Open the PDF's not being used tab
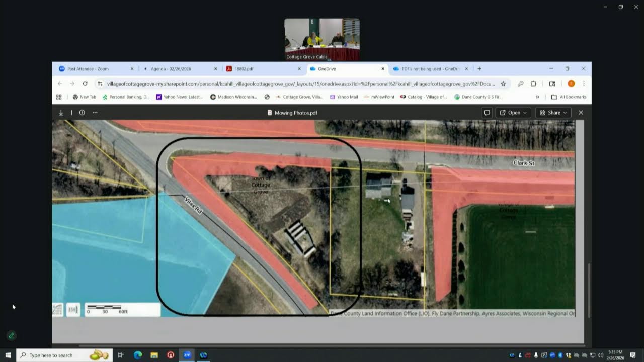Image resolution: width=644 pixels, height=362 pixels. pos(430,69)
